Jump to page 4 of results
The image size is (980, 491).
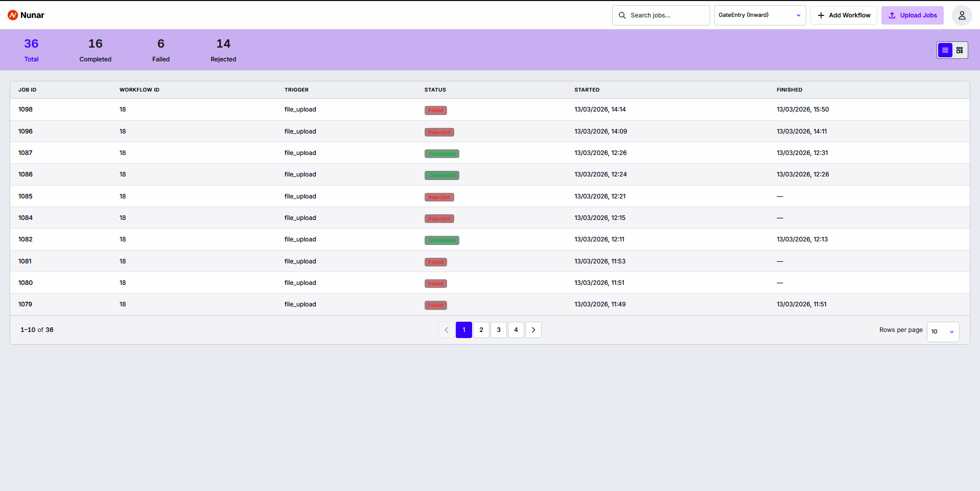click(x=516, y=330)
